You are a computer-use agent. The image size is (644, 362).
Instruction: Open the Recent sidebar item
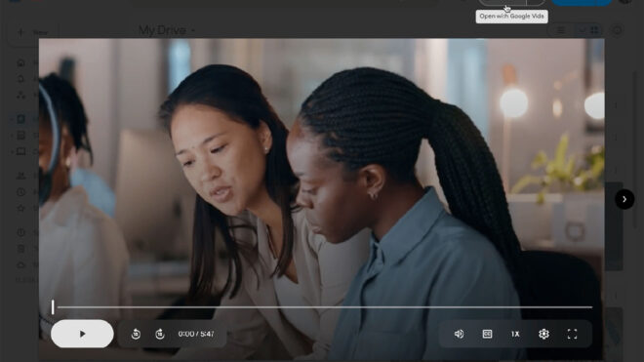coord(20,192)
